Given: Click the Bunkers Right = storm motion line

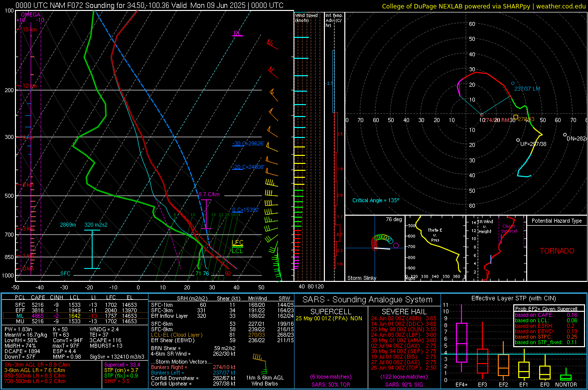Looking at the screenshot, I should coord(193,367).
